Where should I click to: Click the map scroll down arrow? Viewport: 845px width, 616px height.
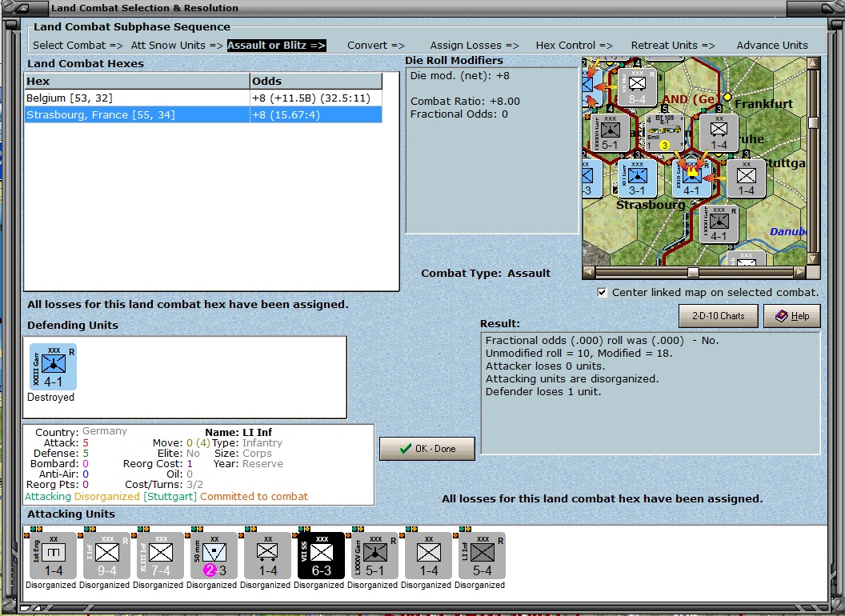(813, 259)
